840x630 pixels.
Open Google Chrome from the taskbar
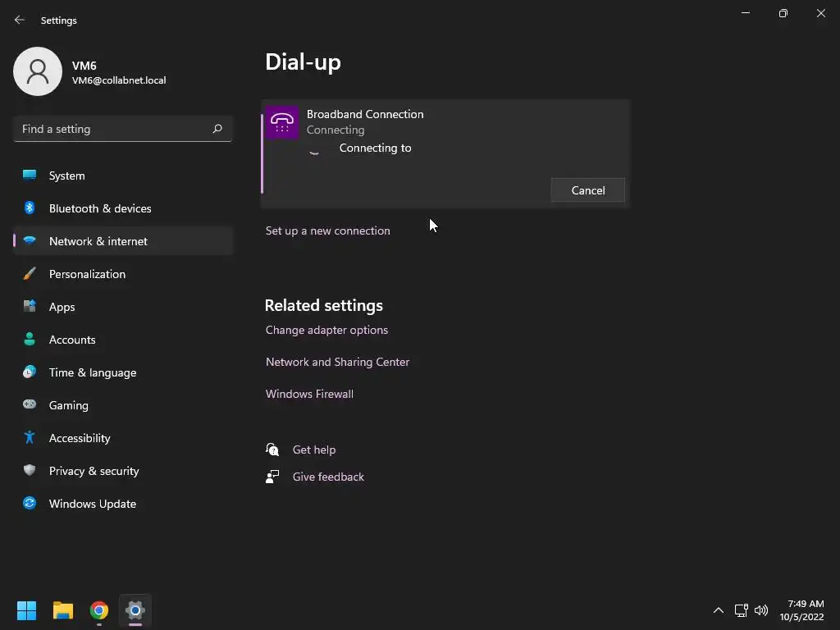[99, 610]
